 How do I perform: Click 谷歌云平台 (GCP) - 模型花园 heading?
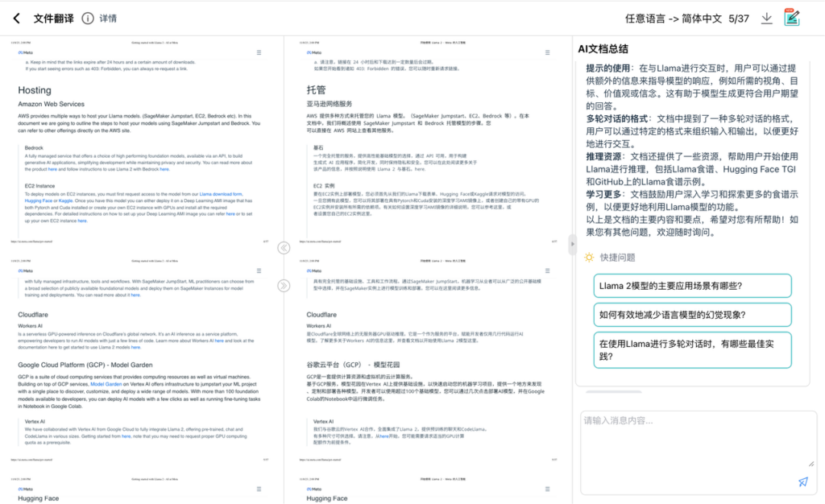tap(353, 365)
